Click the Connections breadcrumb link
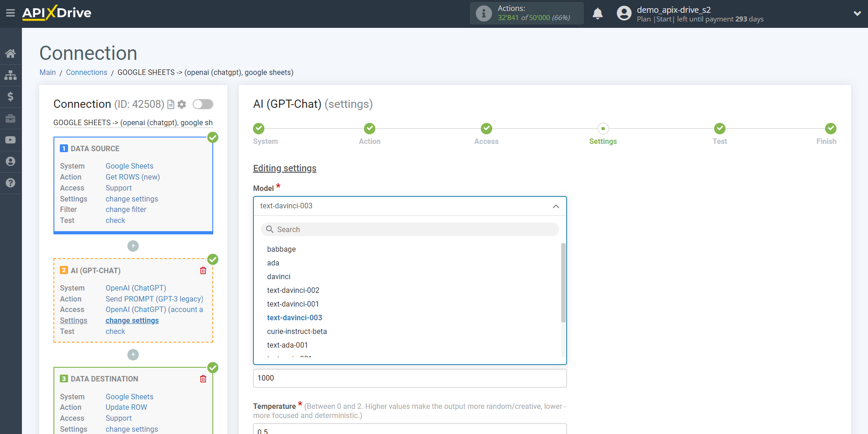The image size is (868, 434). 86,72
